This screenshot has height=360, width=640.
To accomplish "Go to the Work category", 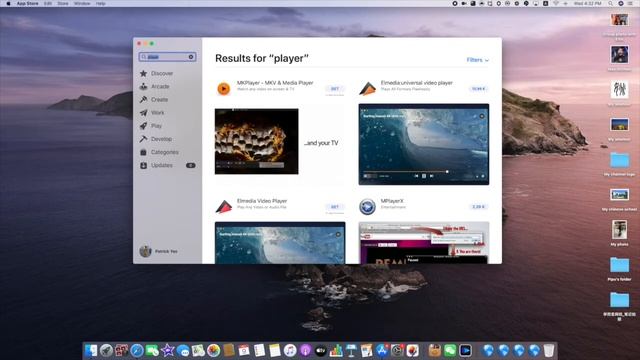I will [158, 113].
